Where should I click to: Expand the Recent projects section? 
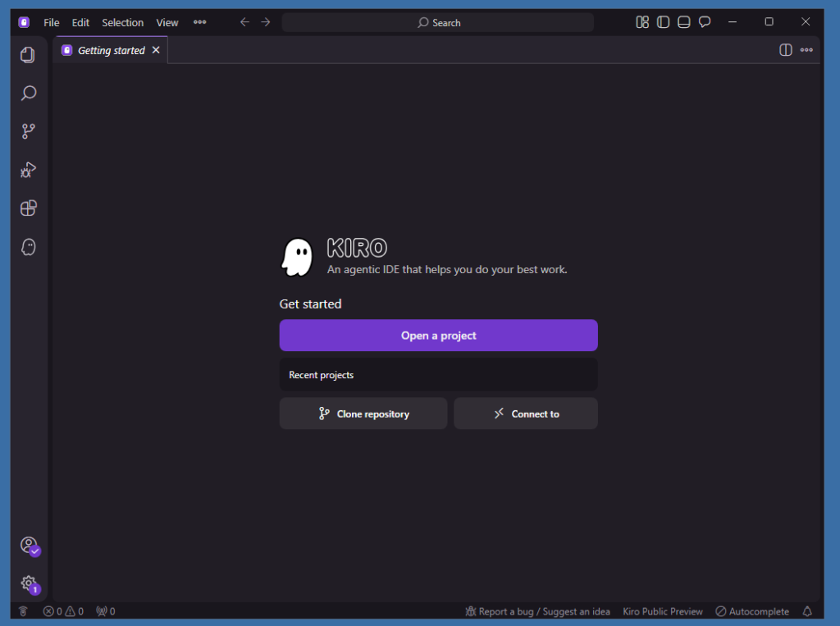[x=438, y=375]
